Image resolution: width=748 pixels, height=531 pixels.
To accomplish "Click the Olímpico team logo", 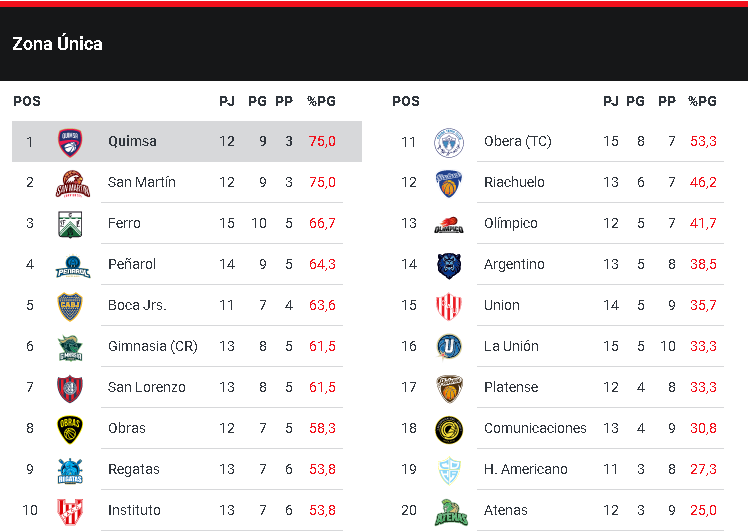I will (449, 224).
